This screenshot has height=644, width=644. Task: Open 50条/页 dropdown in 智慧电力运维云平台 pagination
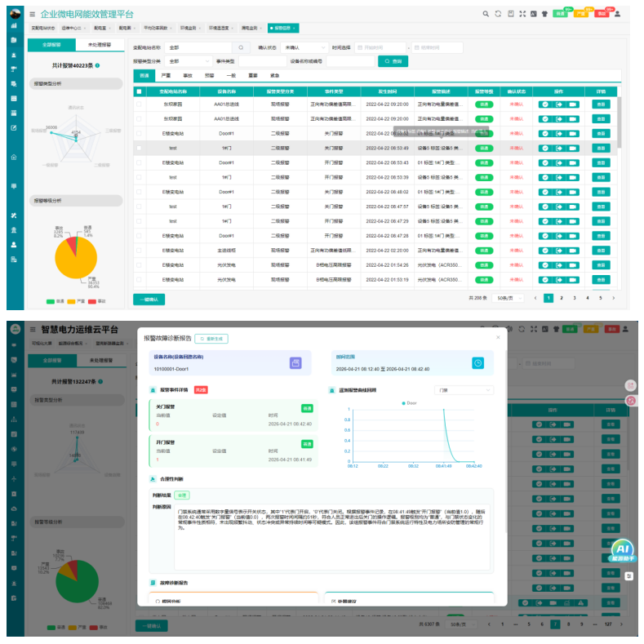[x=462, y=624]
